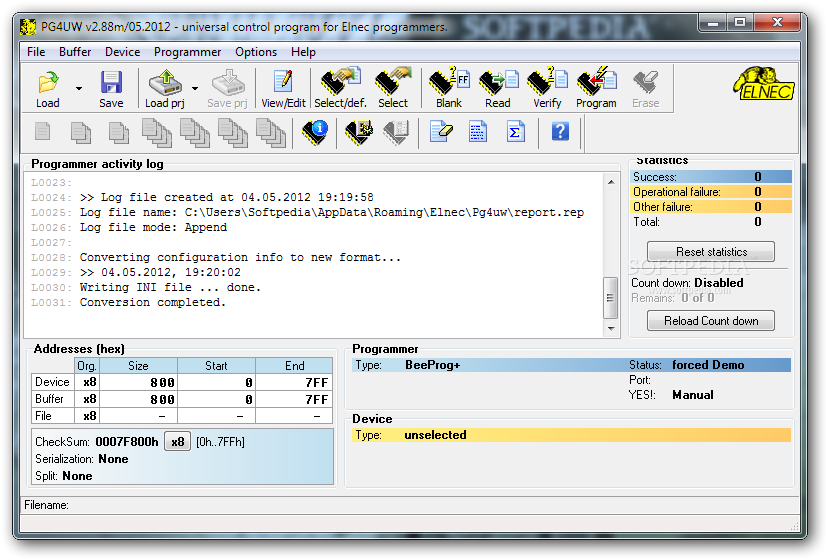This screenshot has height=560, width=828.
Task: Click the Device row Size cell 800
Action: coord(138,382)
